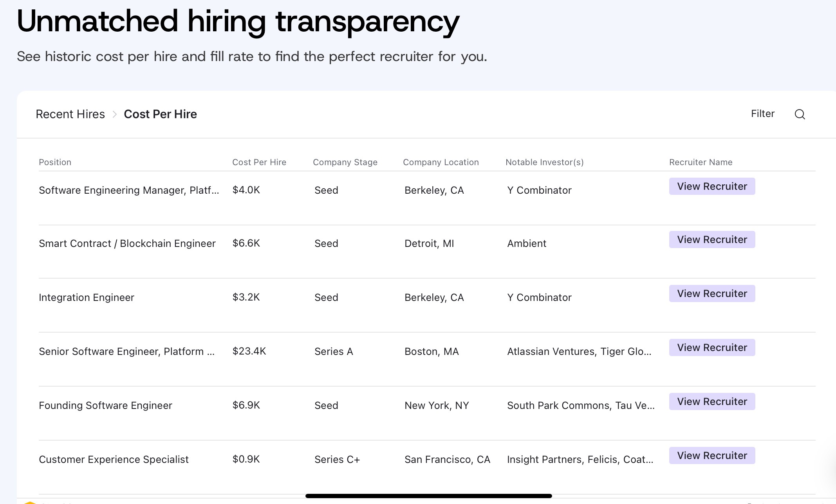Image resolution: width=836 pixels, height=504 pixels.
Task: Click the Atlassian Ventures investor cell
Action: (579, 351)
